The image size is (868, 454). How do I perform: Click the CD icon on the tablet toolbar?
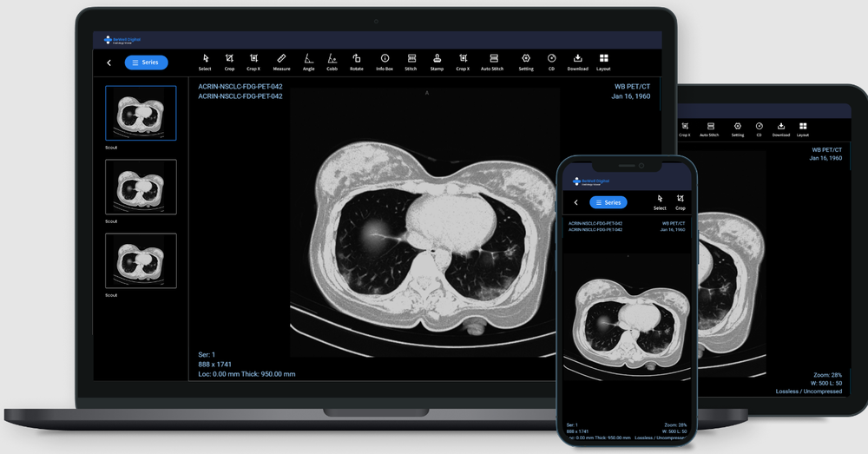[759, 129]
